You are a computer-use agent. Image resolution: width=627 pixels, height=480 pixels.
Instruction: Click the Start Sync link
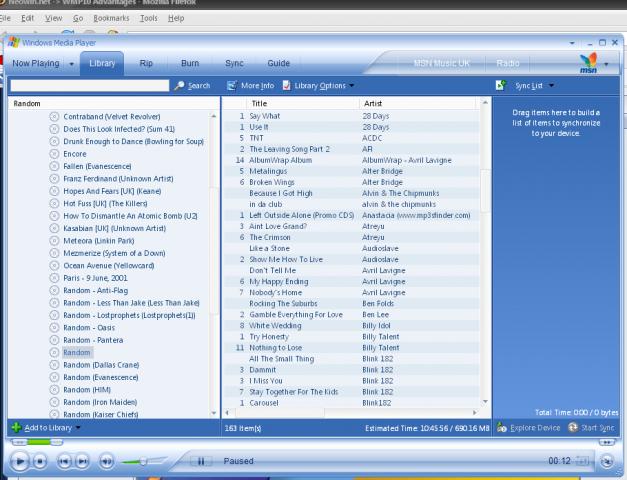(597, 428)
